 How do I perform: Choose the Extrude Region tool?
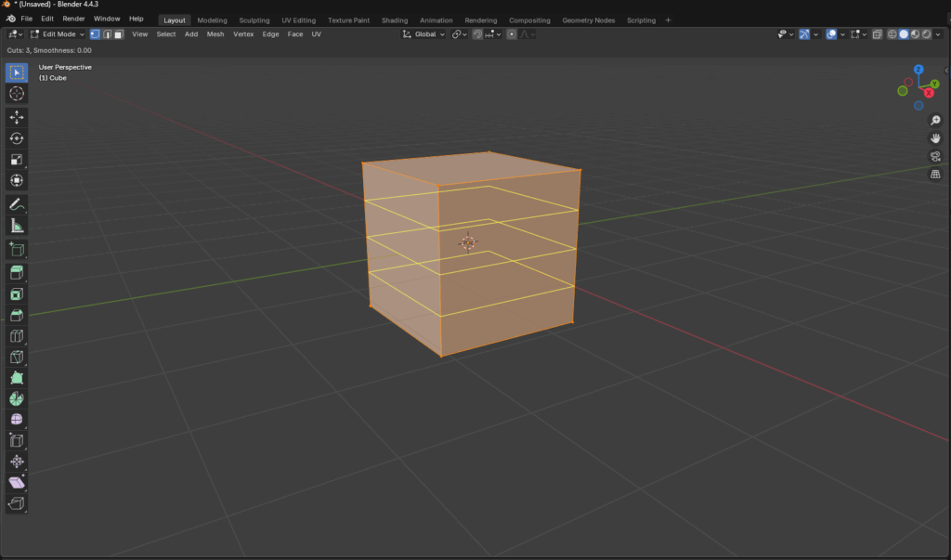click(x=17, y=273)
